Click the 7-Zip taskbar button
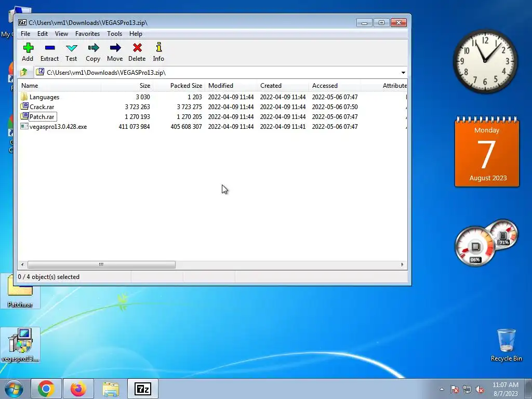532x399 pixels. [x=143, y=389]
